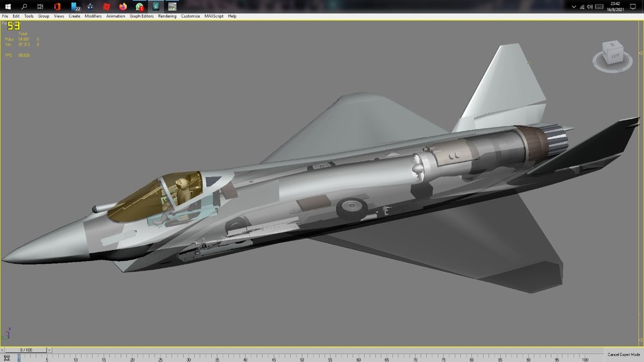This screenshot has width=644, height=362.
Task: Click the Cancel Expert Mode button
Action: (x=623, y=354)
